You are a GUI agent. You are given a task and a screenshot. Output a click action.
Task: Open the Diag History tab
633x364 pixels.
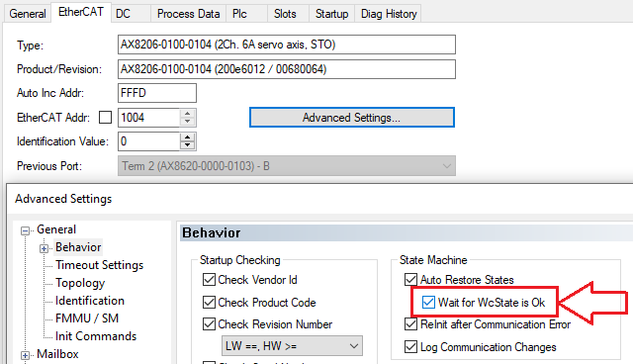point(389,14)
